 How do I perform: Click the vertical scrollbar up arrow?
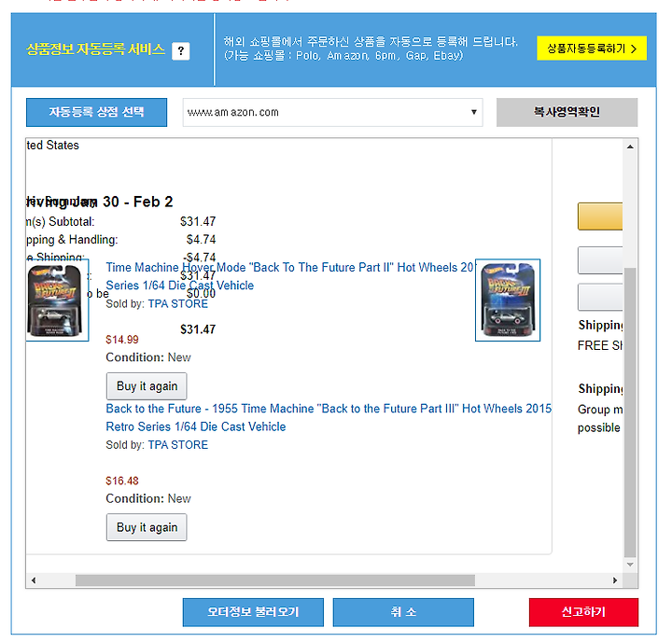630,147
